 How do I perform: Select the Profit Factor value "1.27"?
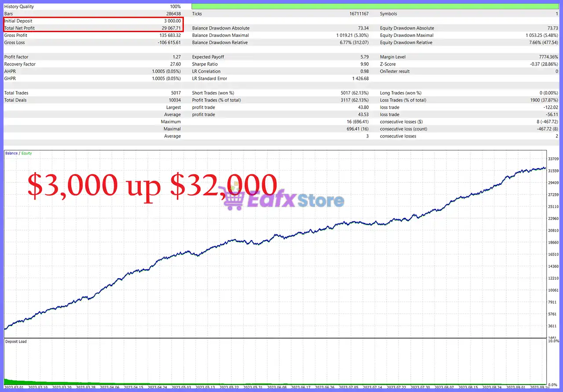(176, 57)
